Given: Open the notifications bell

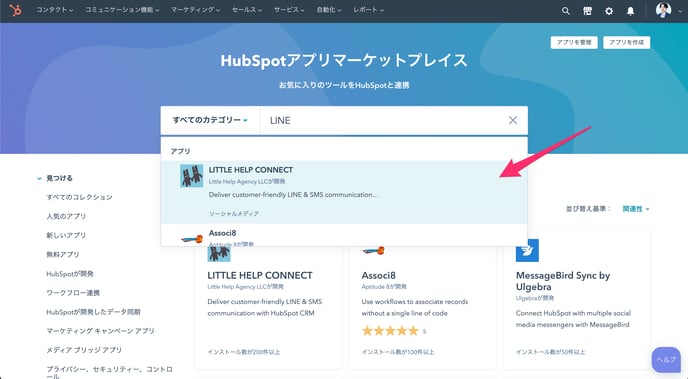Looking at the screenshot, I should tap(630, 11).
